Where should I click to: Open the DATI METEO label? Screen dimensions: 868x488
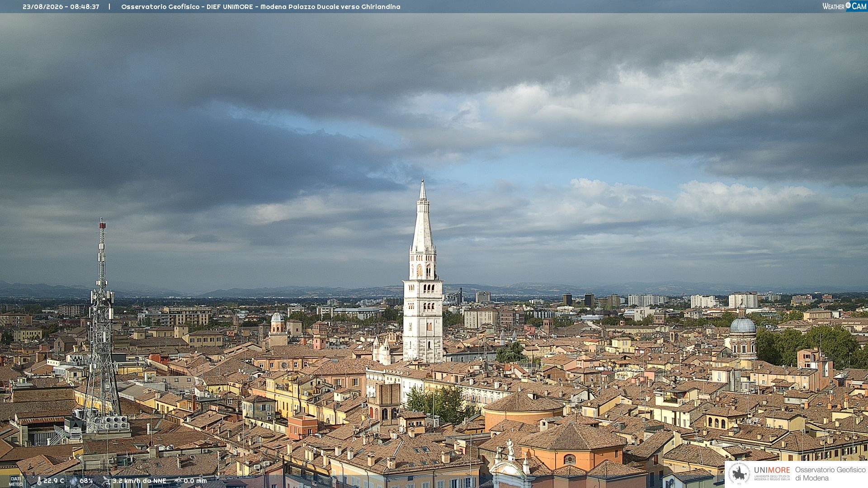16,481
